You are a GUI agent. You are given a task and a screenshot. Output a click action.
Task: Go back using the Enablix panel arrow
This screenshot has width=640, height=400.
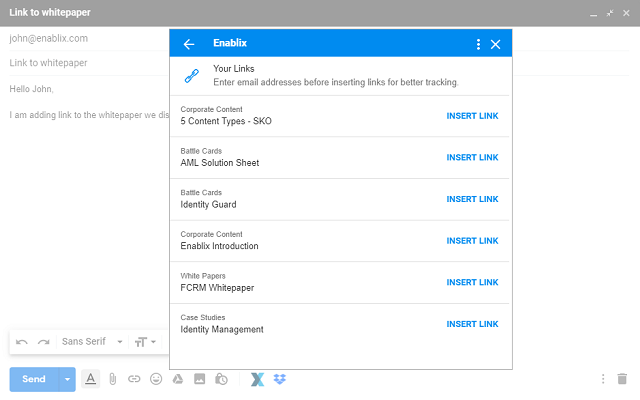189,44
